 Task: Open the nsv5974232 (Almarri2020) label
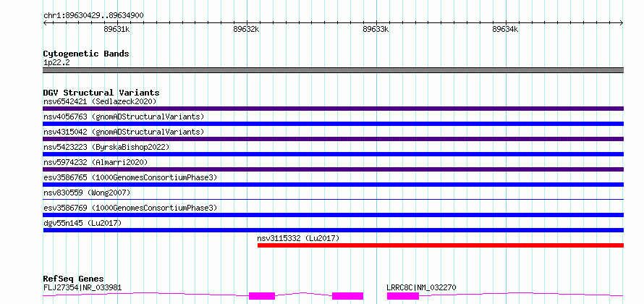[x=96, y=162]
